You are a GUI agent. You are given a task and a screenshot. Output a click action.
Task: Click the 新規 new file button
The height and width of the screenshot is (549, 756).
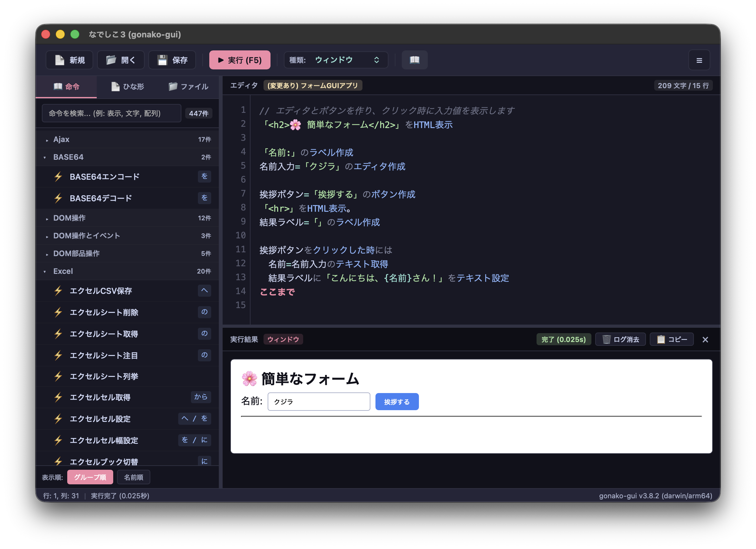click(x=69, y=60)
